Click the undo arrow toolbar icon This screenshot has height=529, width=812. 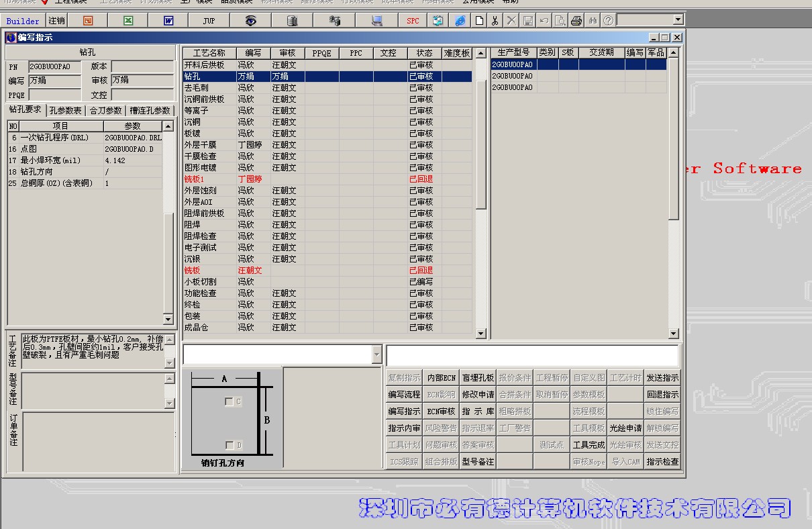544,21
